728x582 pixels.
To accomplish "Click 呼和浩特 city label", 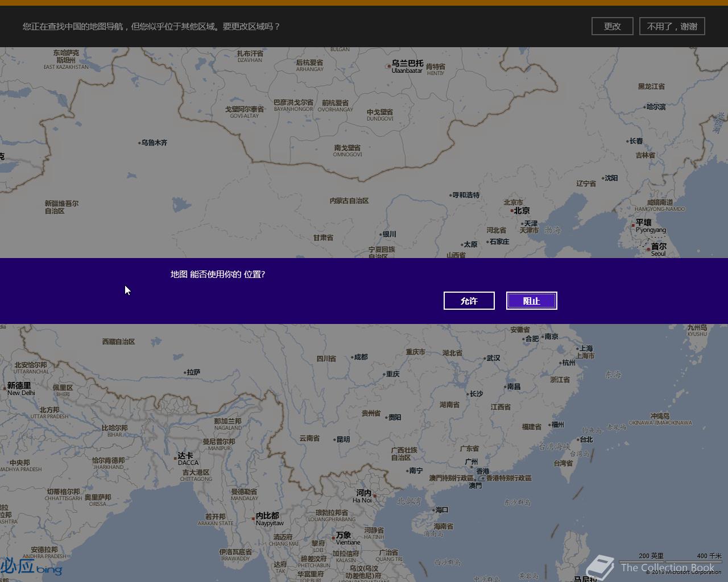I will click(x=466, y=195).
